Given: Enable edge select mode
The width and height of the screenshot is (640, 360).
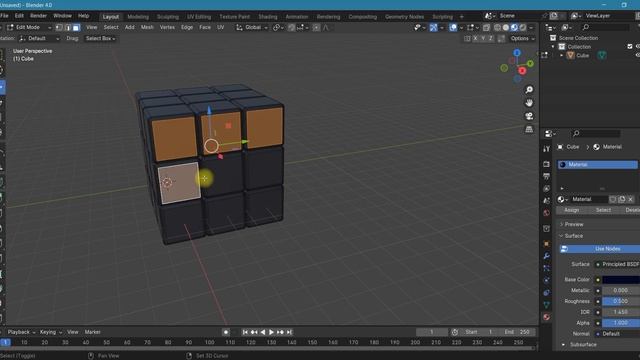Looking at the screenshot, I should (x=67, y=27).
